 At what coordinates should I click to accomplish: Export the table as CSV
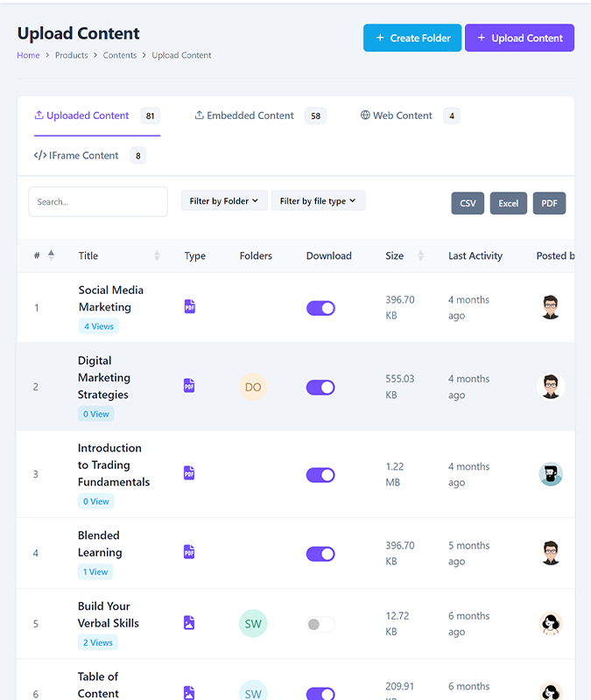tap(468, 203)
